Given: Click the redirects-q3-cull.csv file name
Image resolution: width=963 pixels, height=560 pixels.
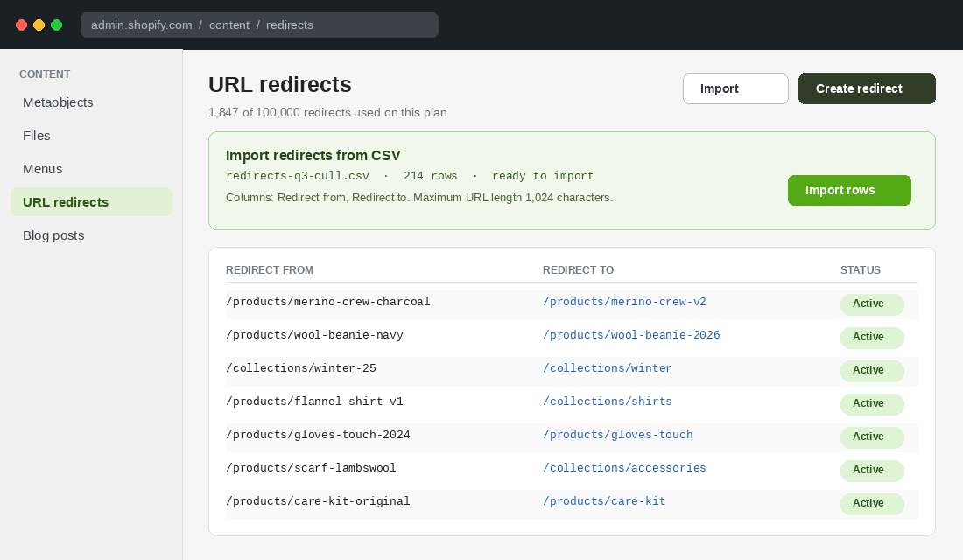Looking at the screenshot, I should pyautogui.click(x=298, y=176).
